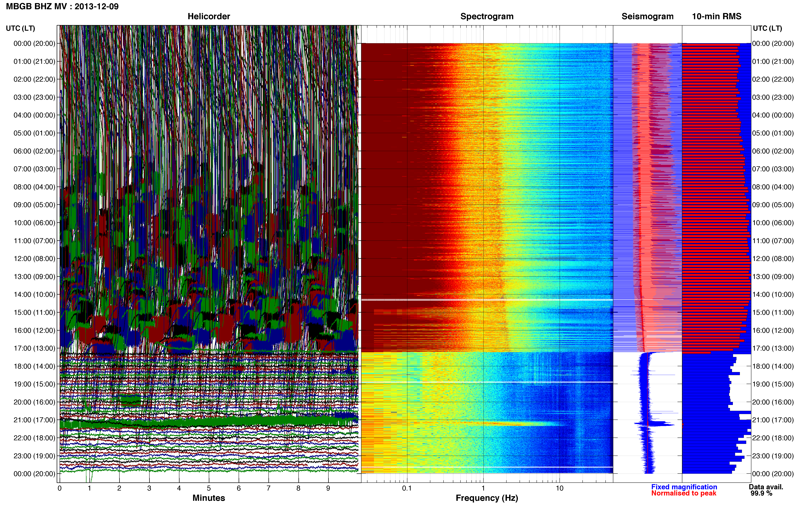Click '04:00 (00:00)' on the Helicorder time axis
This screenshot has height=508, width=812.
pos(34,115)
